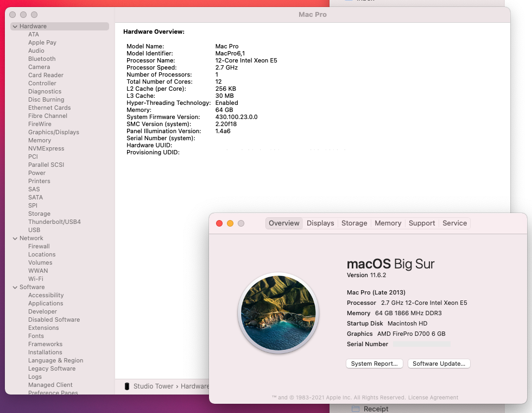The height and width of the screenshot is (413, 532).
Task: Select Camera in Hardware list
Action: coord(39,67)
